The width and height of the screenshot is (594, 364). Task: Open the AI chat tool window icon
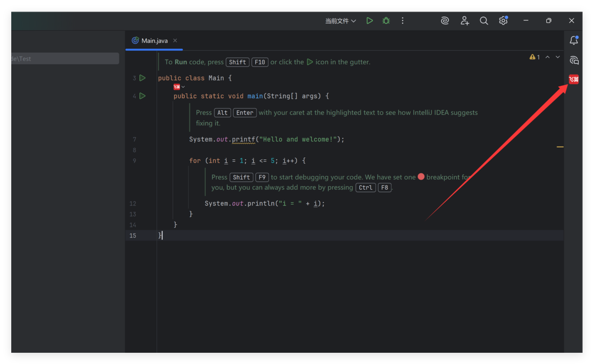pyautogui.click(x=574, y=60)
